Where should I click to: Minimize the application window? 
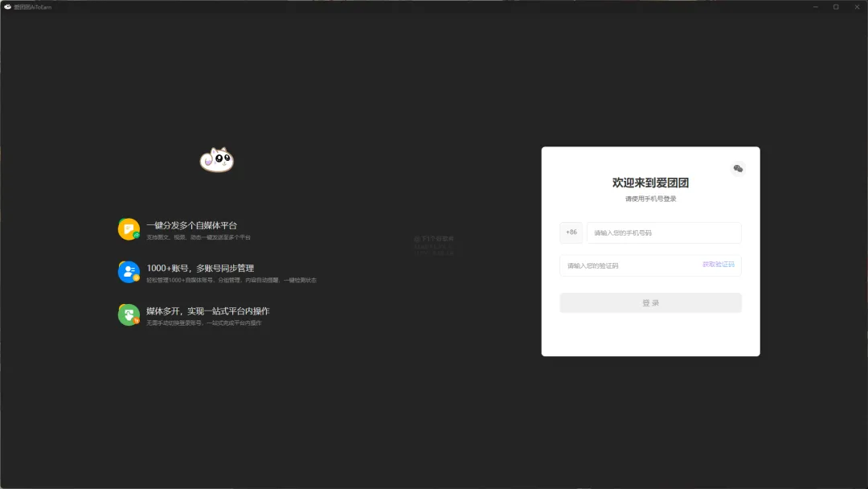point(814,7)
